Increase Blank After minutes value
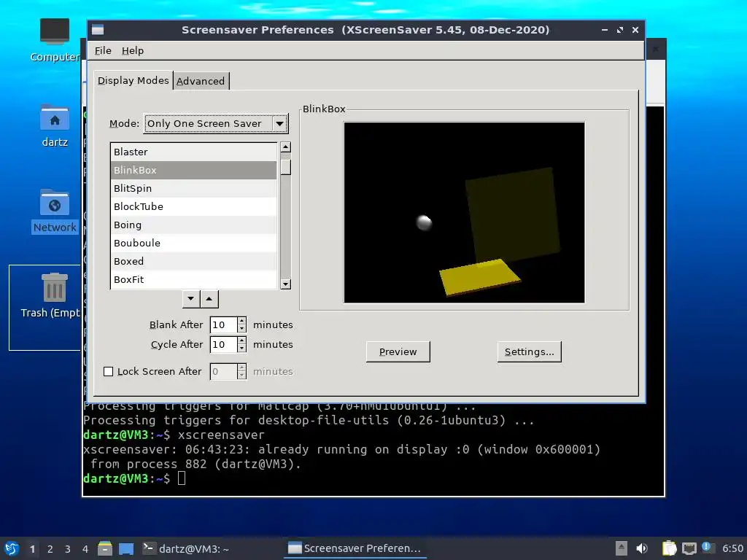747x560 pixels. [242, 321]
